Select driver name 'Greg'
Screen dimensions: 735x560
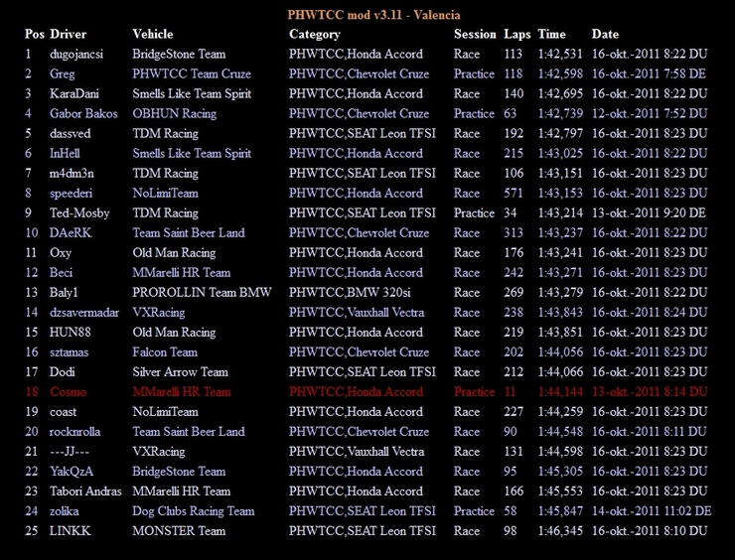point(62,74)
